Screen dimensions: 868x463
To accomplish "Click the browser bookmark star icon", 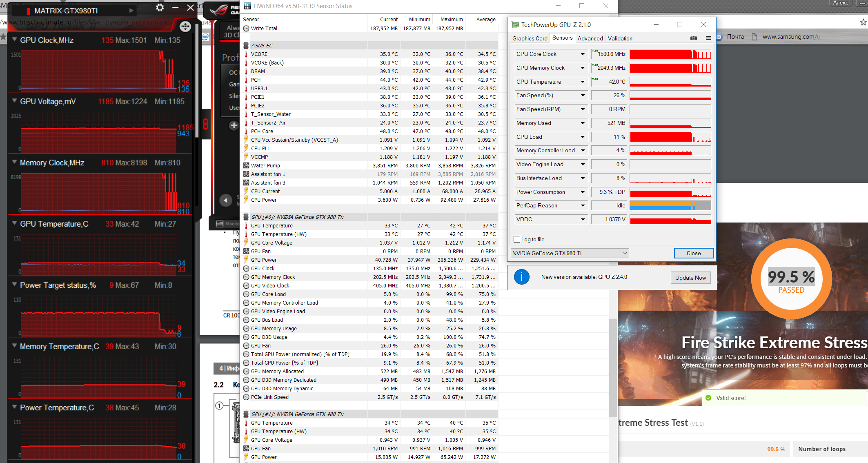I will pos(863,22).
